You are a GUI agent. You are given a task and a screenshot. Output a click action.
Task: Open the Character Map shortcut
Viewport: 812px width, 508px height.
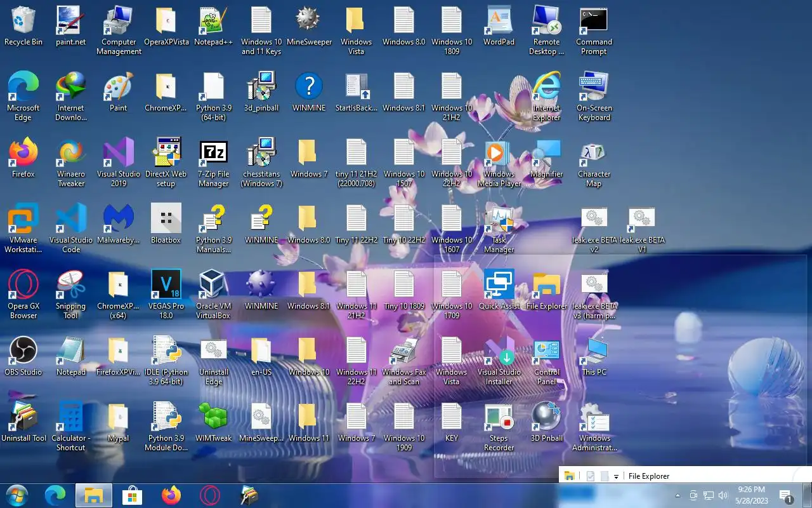(594, 163)
